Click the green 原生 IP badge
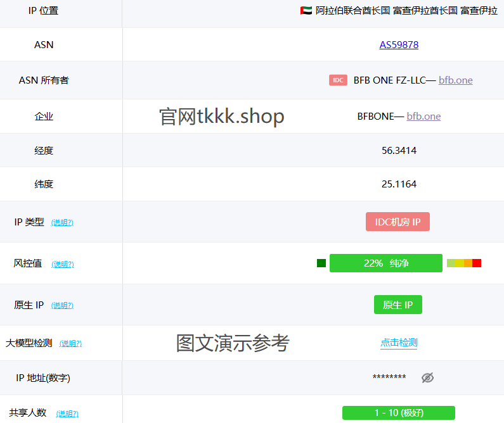Screen dimensions: 504x423 pyautogui.click(x=397, y=305)
